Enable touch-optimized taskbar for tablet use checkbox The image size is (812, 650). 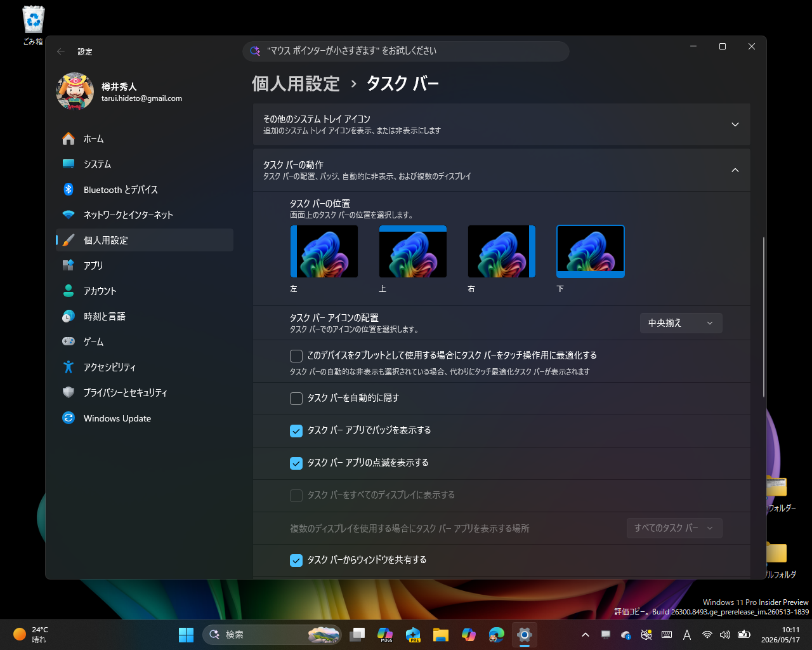point(296,355)
